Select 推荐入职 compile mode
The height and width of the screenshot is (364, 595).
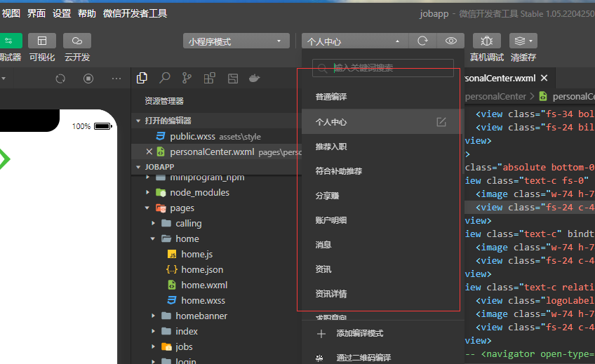point(383,147)
